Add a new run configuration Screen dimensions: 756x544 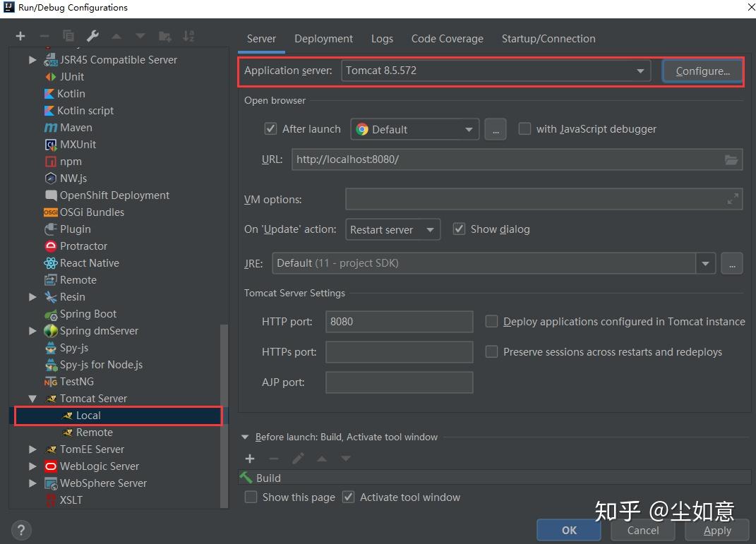pos(20,35)
